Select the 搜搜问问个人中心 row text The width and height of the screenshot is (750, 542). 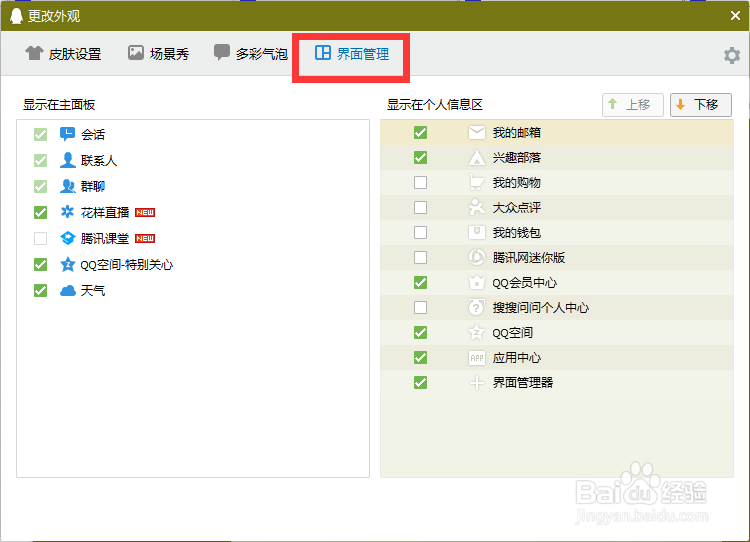540,307
